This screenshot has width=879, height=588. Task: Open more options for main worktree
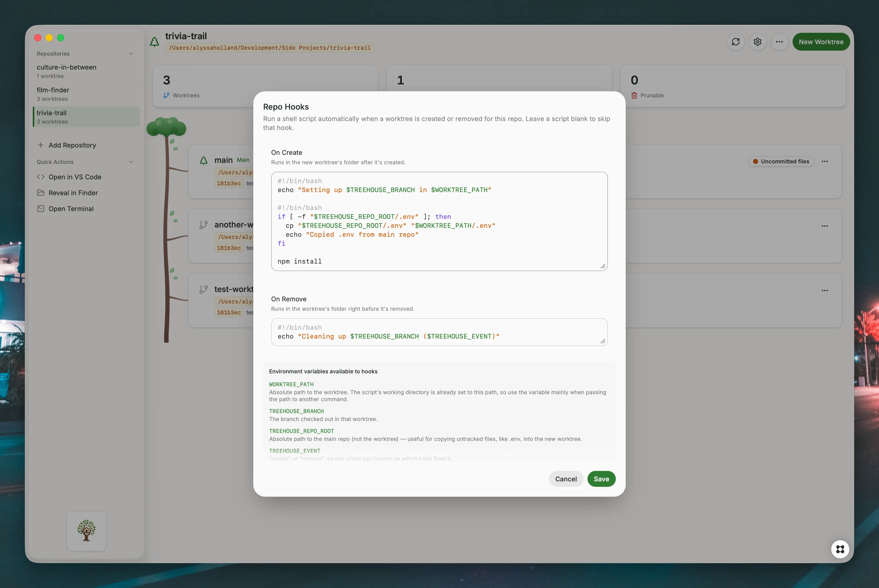click(825, 162)
